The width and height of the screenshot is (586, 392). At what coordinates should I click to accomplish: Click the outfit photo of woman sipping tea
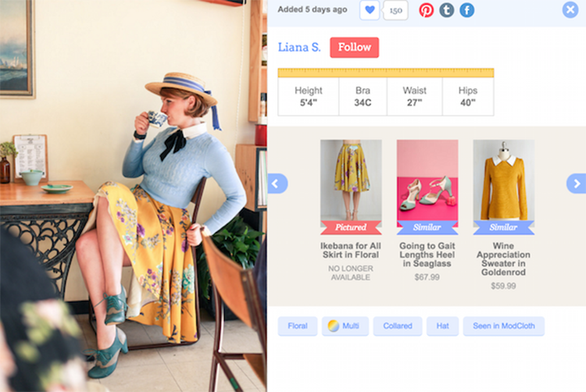(x=134, y=196)
